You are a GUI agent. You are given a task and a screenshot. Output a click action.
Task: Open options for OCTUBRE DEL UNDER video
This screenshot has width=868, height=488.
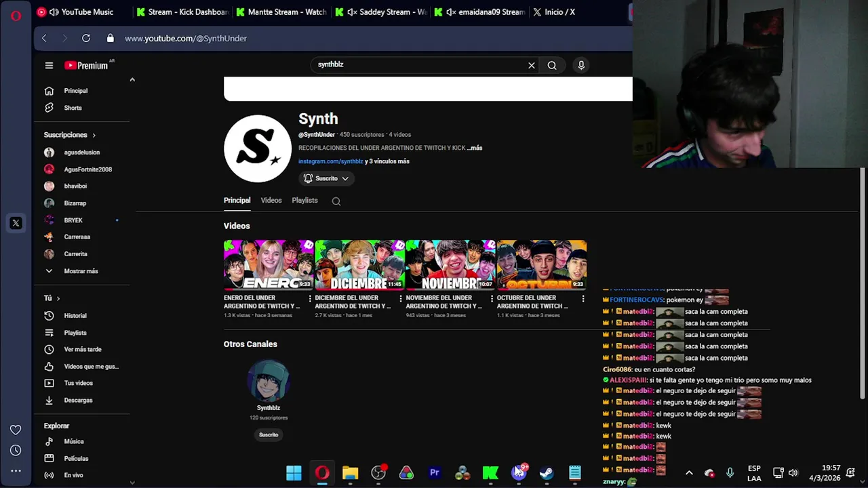(x=583, y=299)
